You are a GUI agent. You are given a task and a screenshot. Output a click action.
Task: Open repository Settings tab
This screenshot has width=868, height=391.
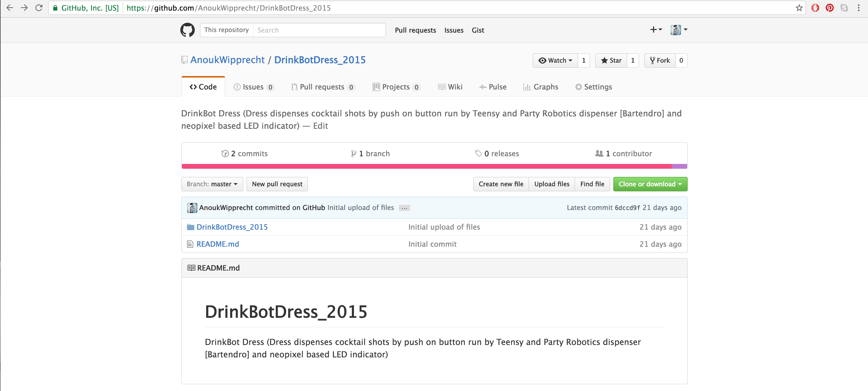tap(593, 87)
